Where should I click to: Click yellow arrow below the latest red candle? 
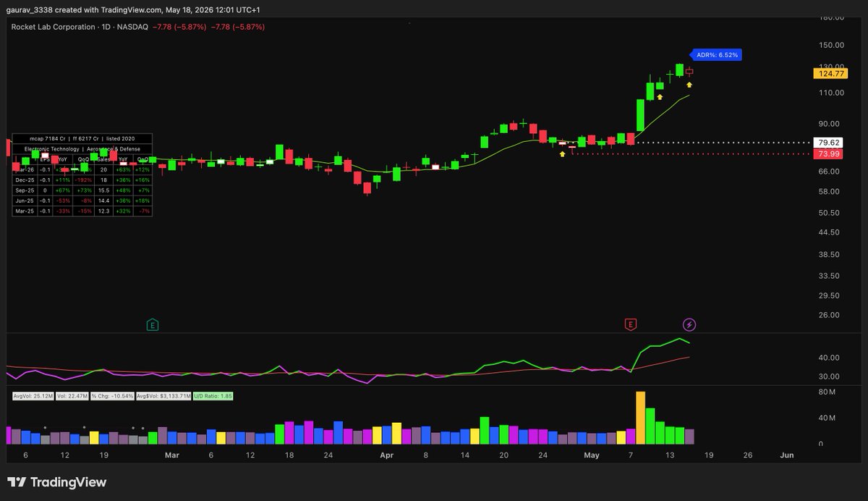[x=689, y=85]
